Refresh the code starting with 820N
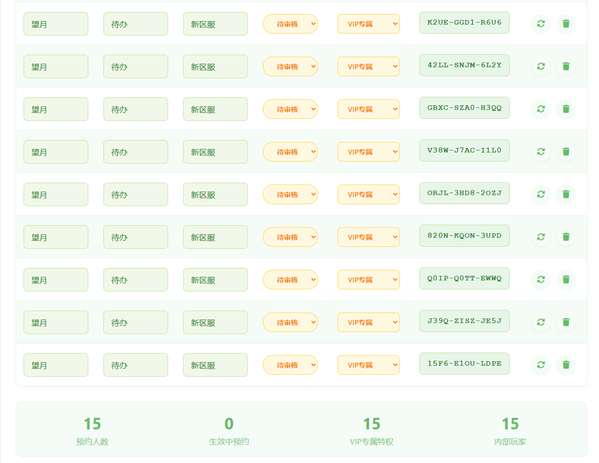The height and width of the screenshot is (463, 599). pos(541,237)
